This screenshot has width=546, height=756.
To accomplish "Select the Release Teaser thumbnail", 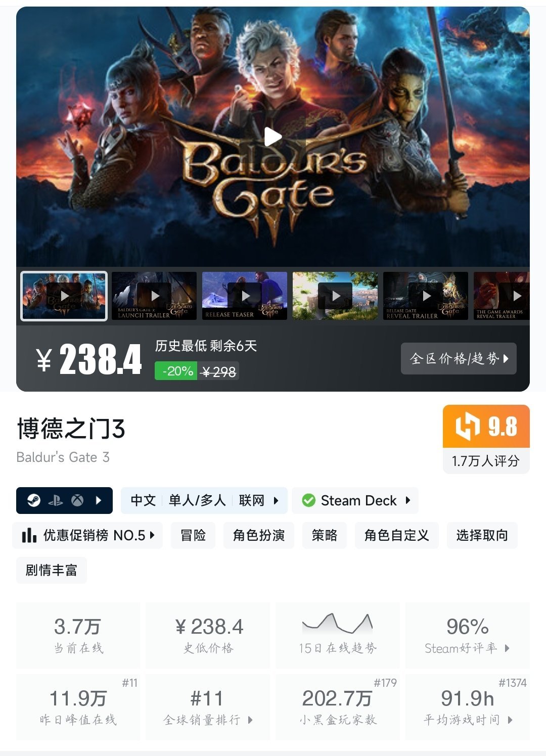I will tap(245, 296).
